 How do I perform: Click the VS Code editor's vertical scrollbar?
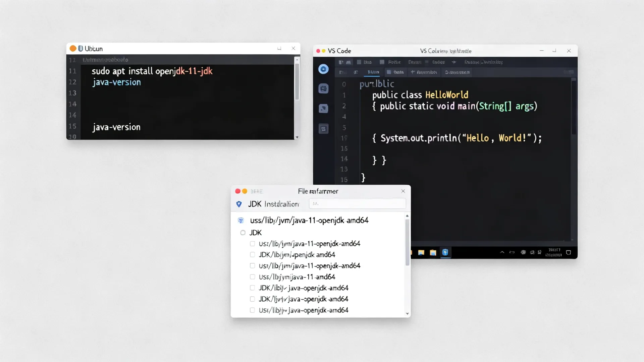pyautogui.click(x=574, y=107)
